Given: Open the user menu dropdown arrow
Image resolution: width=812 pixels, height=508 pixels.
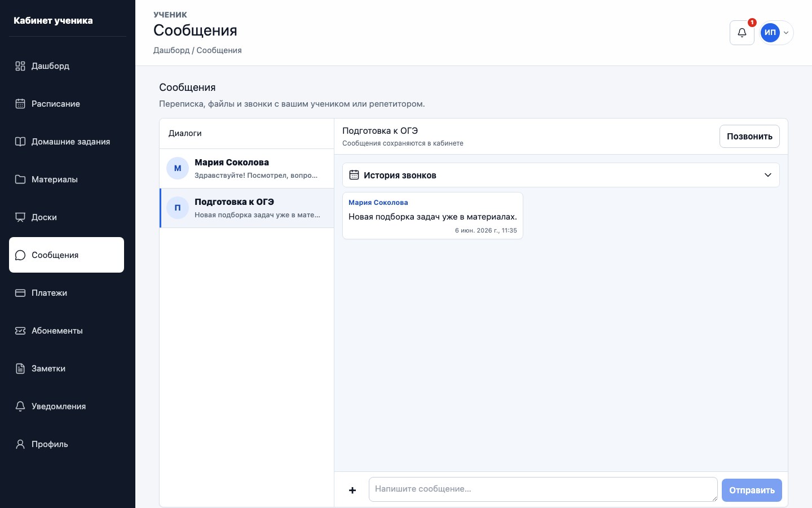Looking at the screenshot, I should pyautogui.click(x=786, y=33).
